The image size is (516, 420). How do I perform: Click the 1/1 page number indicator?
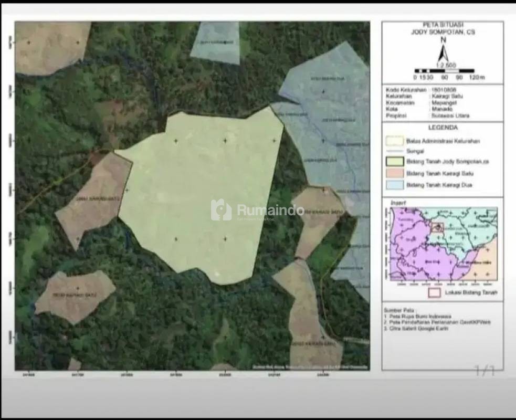tap(485, 372)
